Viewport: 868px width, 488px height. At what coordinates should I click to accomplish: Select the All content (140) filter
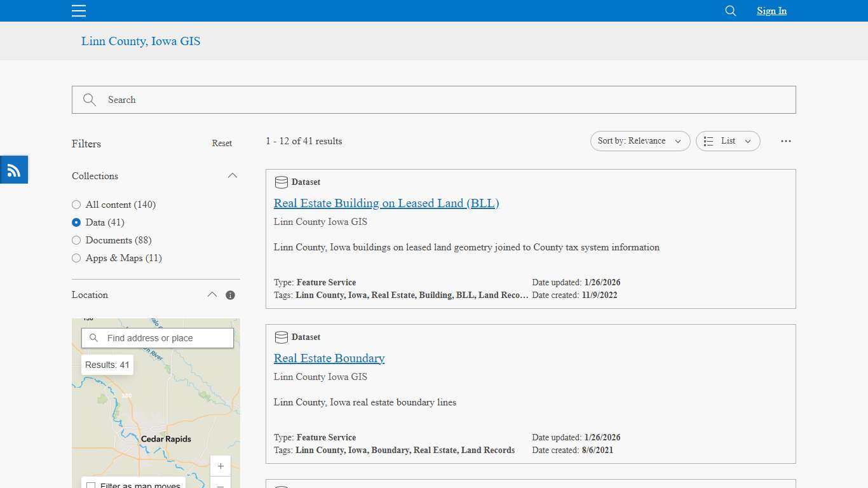coord(76,205)
